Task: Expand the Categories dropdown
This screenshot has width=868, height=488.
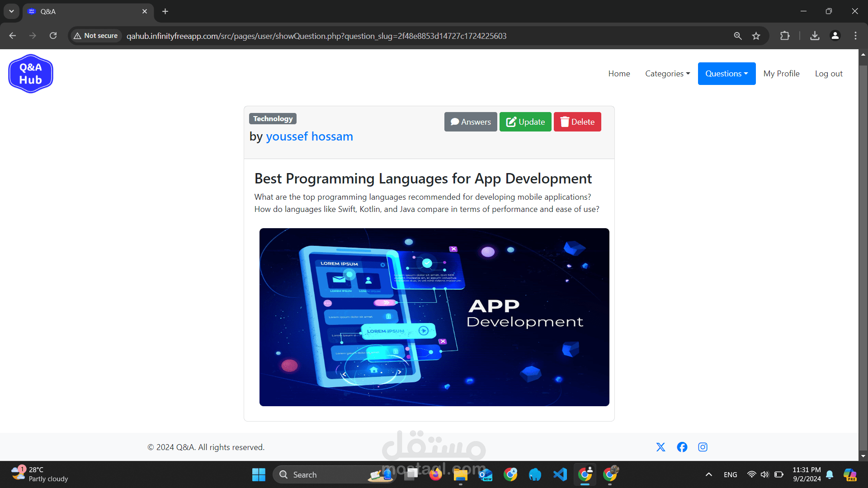Action: coord(667,74)
